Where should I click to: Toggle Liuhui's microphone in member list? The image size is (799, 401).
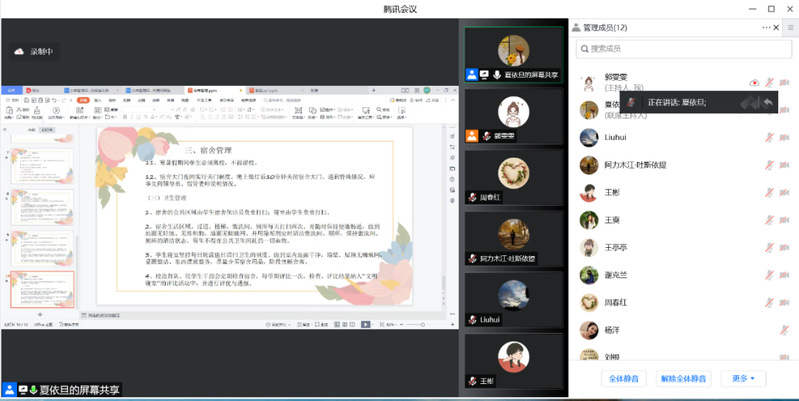pyautogui.click(x=769, y=138)
